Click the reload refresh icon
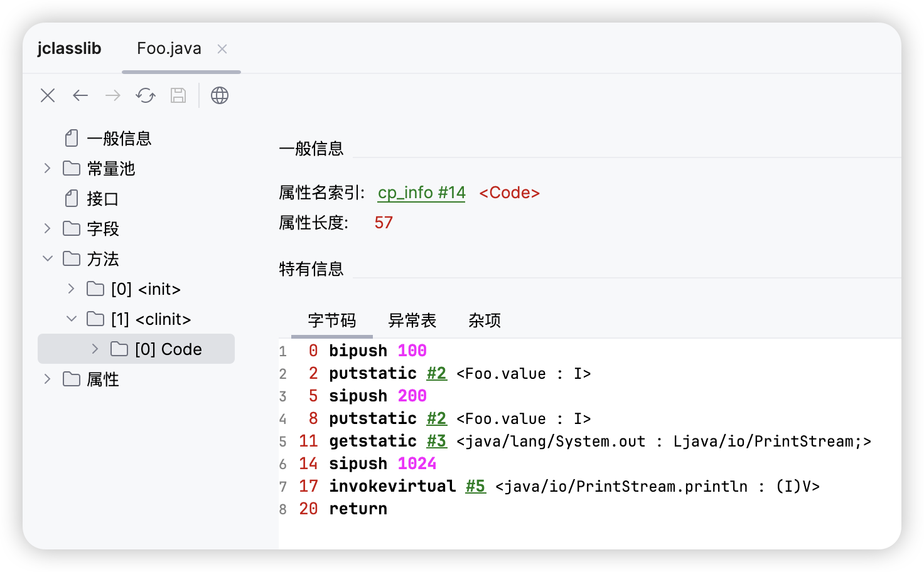The image size is (924, 572). click(x=146, y=95)
